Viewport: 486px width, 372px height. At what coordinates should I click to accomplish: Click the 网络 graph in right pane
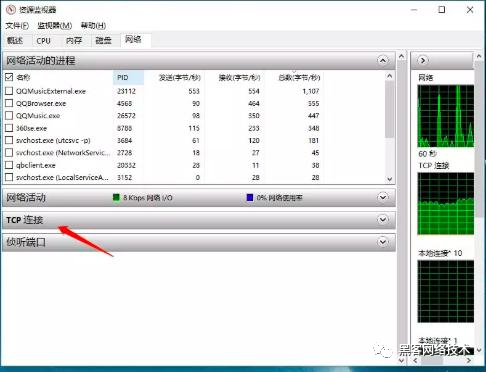(x=446, y=116)
